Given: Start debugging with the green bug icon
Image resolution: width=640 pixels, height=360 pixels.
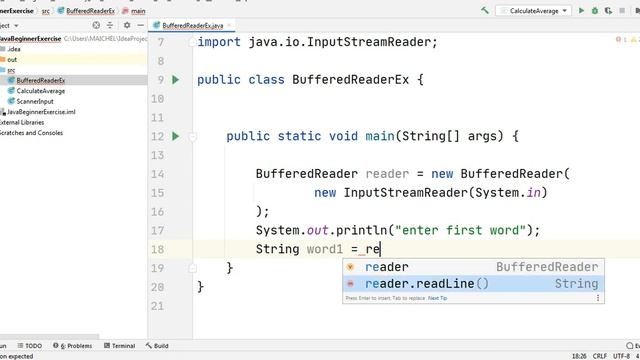Looking at the screenshot, I should pos(595,11).
